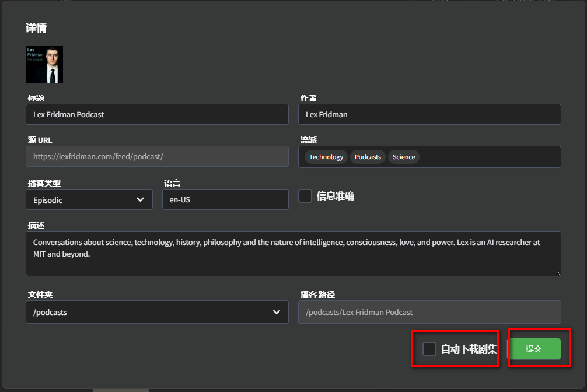Click into the 作者 field with Lex Fridman

point(429,114)
